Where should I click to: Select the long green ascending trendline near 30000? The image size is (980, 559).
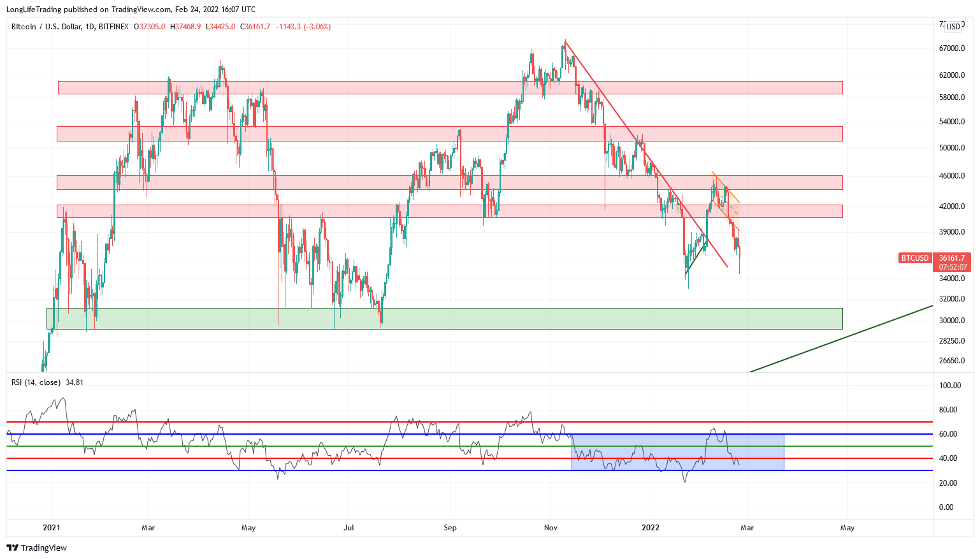841,338
